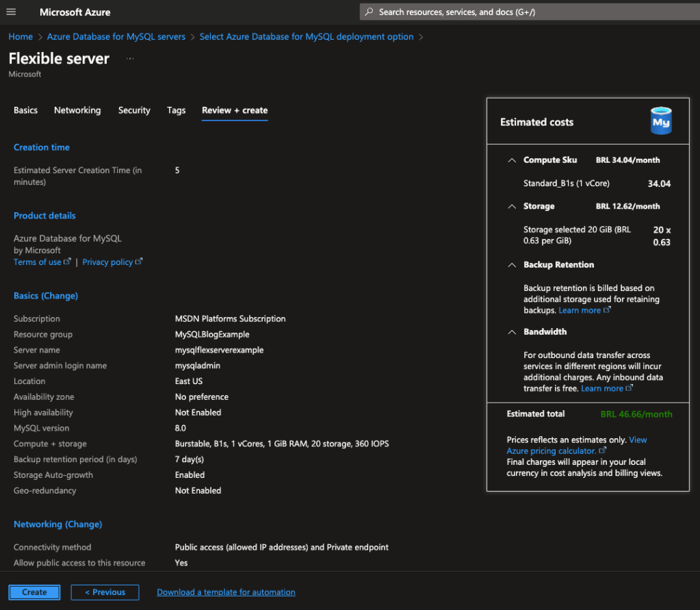Open the hamburger portal menu
The image size is (700, 610).
click(11, 12)
